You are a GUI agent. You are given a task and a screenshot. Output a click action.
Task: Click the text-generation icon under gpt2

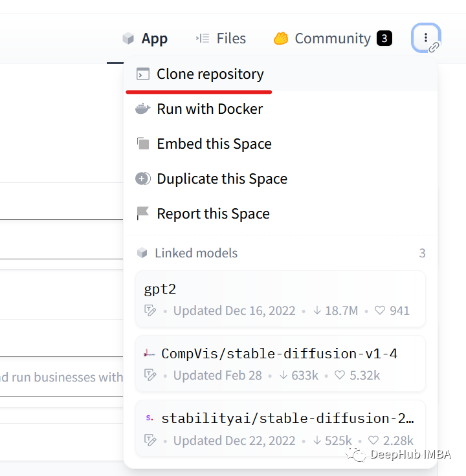click(x=150, y=310)
